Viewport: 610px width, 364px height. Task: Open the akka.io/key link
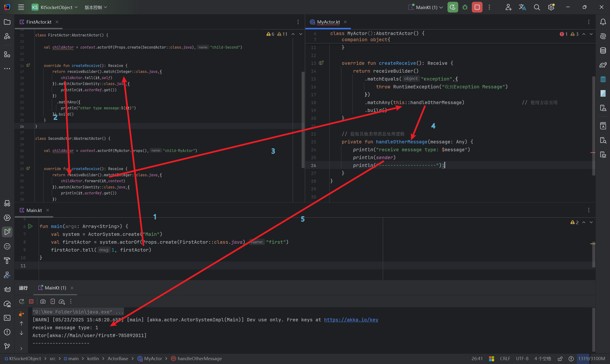(x=351, y=320)
